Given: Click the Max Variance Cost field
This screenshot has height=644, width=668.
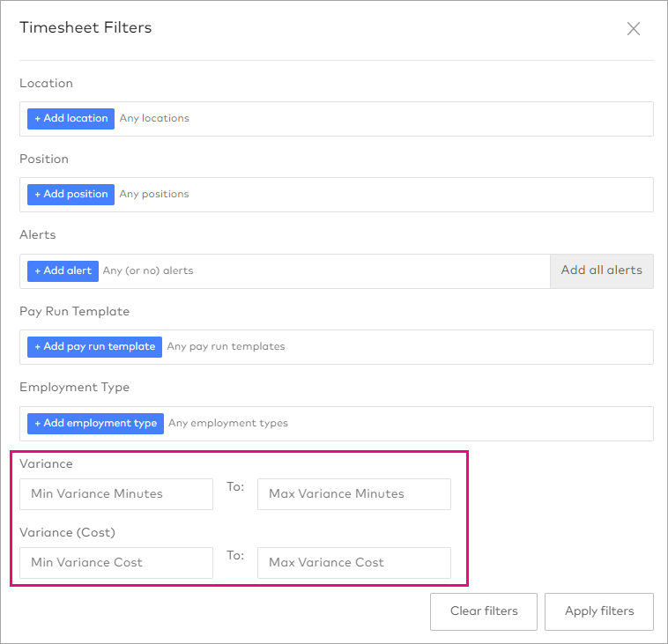Looking at the screenshot, I should (353, 563).
